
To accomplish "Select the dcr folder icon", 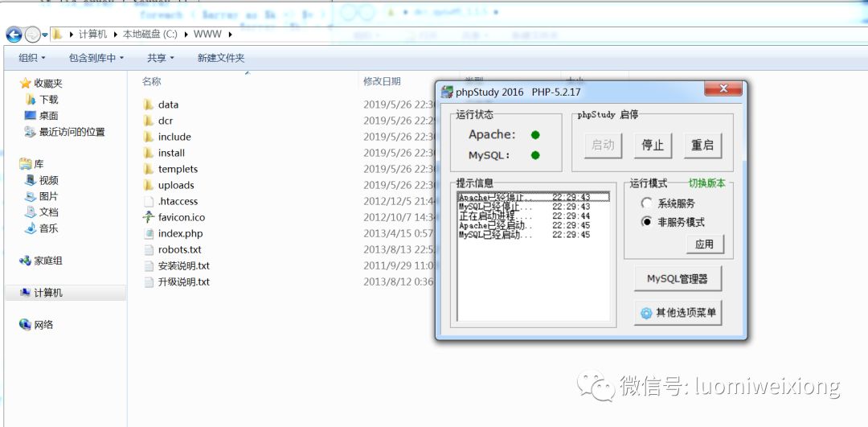I will (x=149, y=120).
